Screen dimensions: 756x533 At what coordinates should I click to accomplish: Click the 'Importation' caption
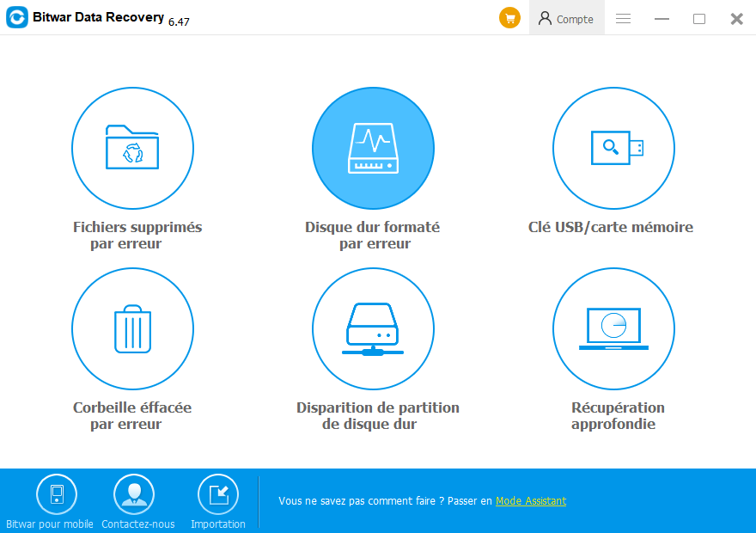pyautogui.click(x=218, y=524)
